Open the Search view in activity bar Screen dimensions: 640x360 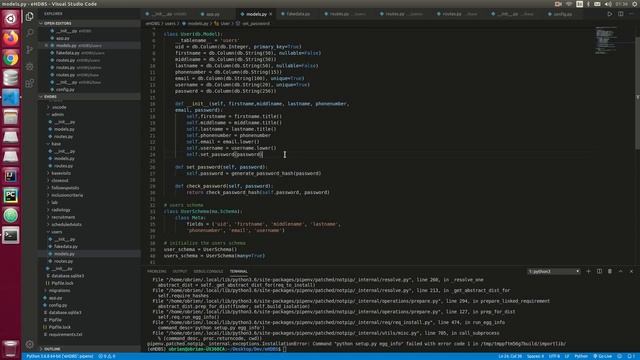[x=29, y=33]
